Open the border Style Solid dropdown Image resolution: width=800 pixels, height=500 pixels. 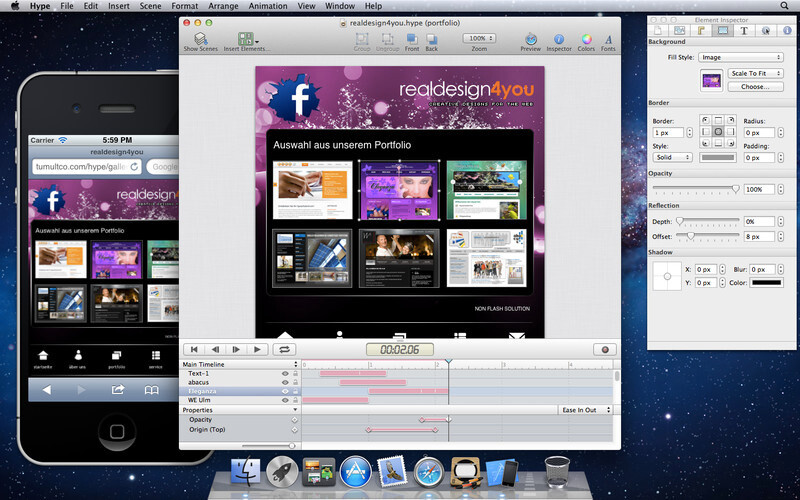[672, 157]
